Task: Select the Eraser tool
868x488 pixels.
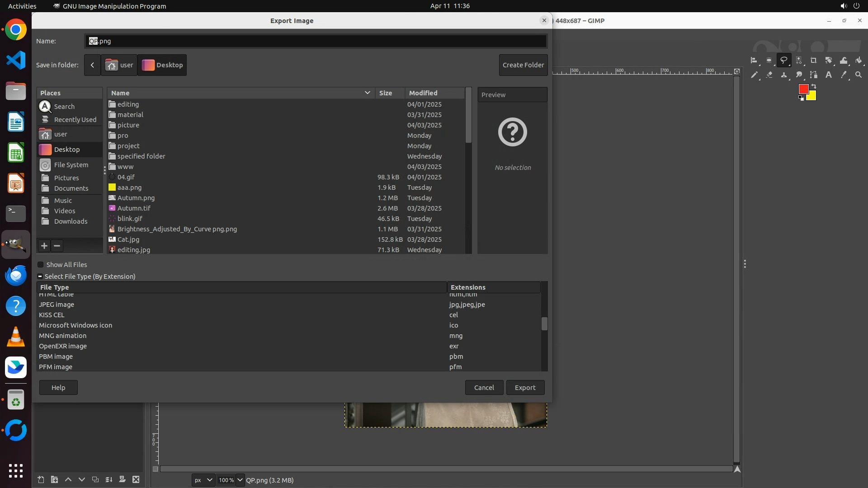Action: click(769, 75)
